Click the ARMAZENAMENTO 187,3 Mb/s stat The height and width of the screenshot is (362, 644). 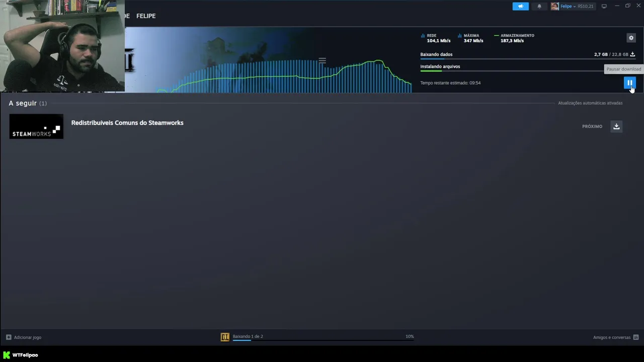(x=514, y=38)
